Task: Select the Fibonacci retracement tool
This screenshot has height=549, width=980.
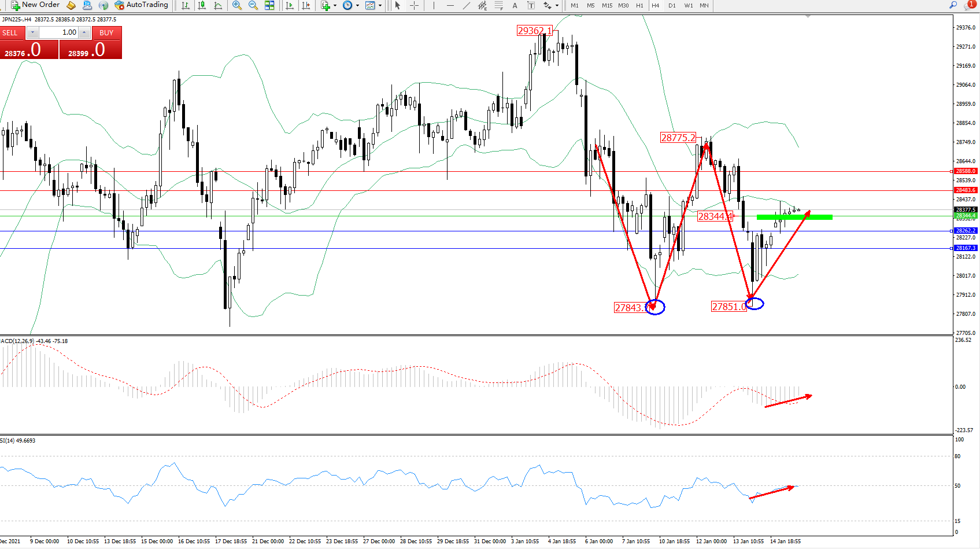Action: [498, 5]
